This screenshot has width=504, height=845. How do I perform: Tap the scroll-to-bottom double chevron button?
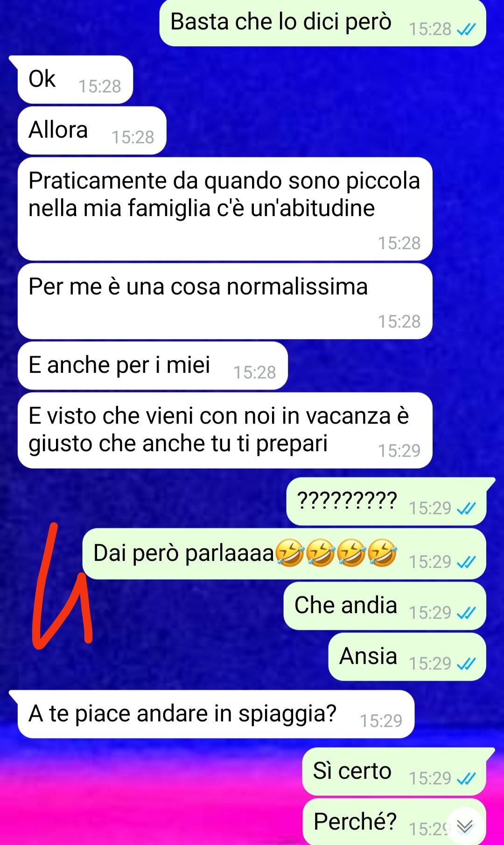click(x=465, y=826)
